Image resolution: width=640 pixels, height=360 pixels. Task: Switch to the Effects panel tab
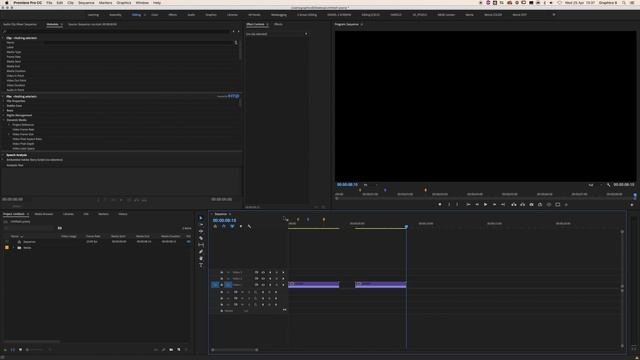tap(278, 24)
